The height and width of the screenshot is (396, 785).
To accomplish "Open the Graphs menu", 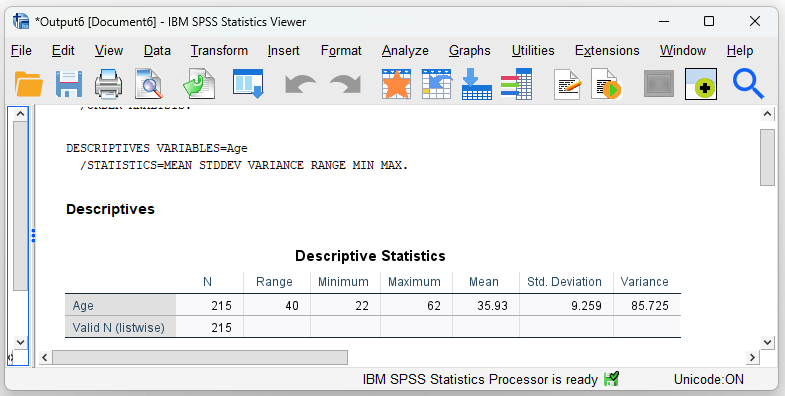I will tap(470, 51).
